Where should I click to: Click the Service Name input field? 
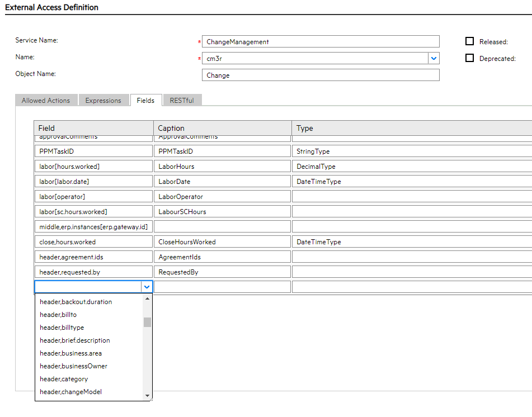click(321, 41)
